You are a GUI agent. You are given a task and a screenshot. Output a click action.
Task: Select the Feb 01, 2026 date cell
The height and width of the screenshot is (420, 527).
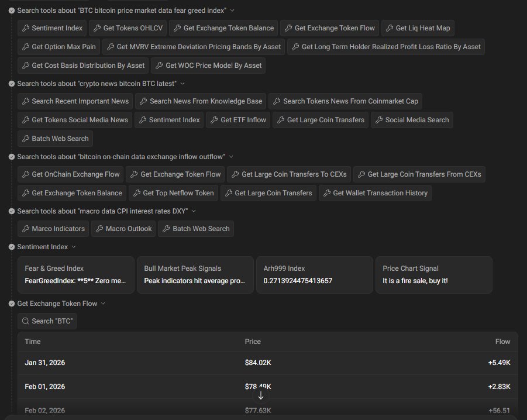click(x=44, y=387)
